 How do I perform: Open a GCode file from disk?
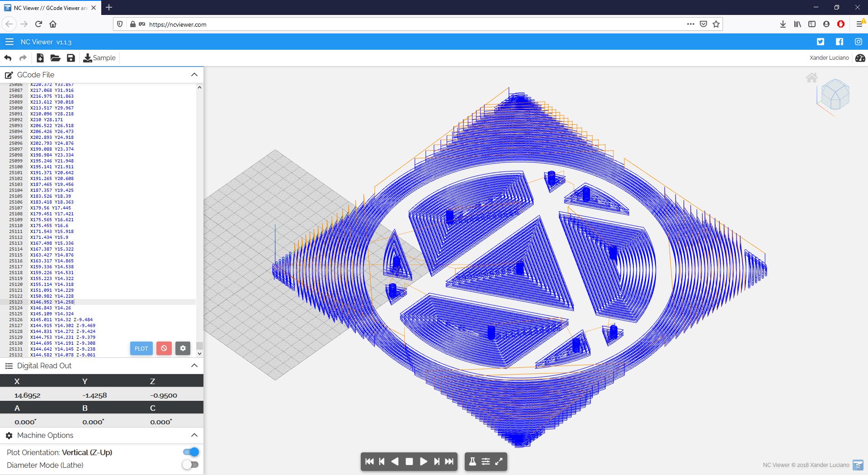(x=55, y=58)
